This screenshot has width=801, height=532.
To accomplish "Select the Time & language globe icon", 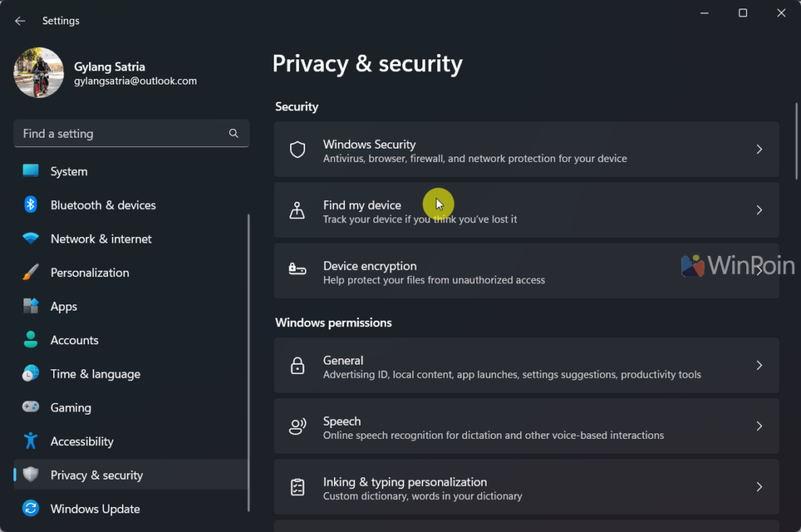I will pyautogui.click(x=31, y=373).
